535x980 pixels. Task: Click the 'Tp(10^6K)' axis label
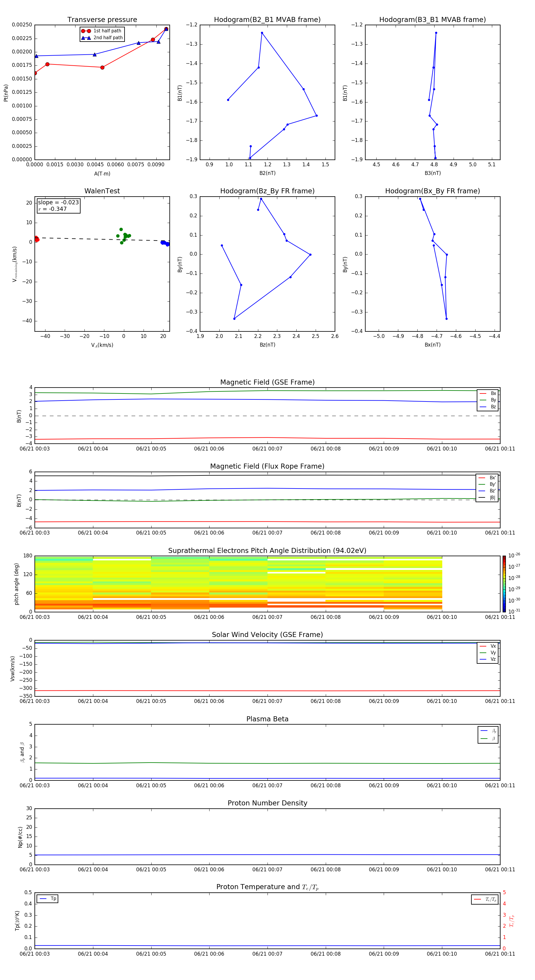pyautogui.click(x=17, y=921)
